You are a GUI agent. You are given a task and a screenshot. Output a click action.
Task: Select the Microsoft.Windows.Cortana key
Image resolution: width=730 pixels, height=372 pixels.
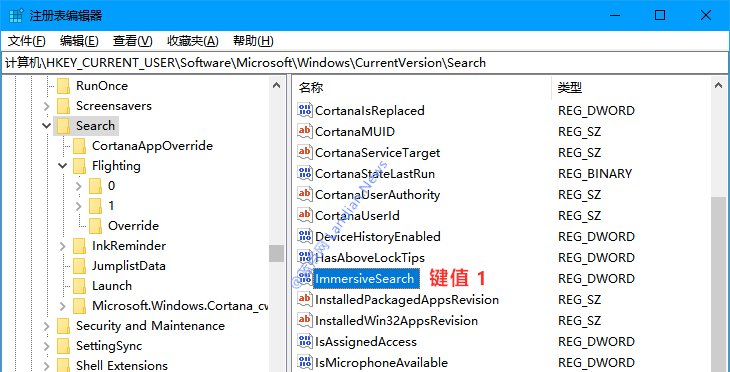click(x=181, y=306)
